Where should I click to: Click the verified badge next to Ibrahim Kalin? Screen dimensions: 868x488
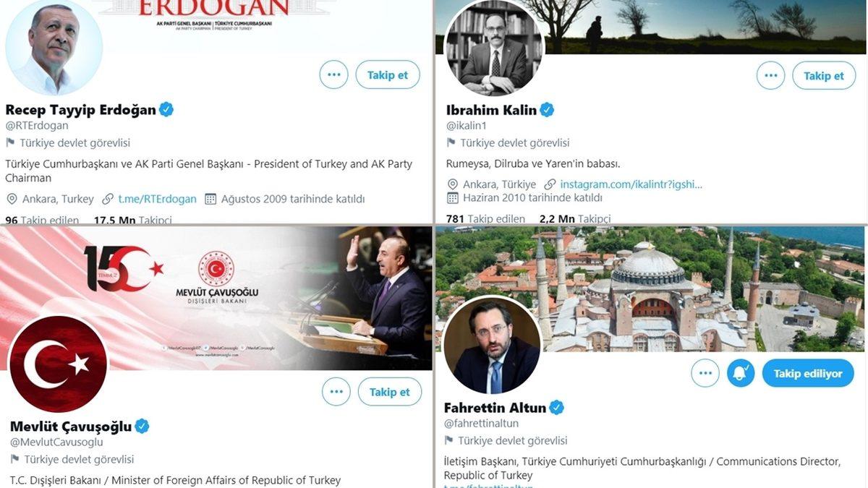(547, 109)
